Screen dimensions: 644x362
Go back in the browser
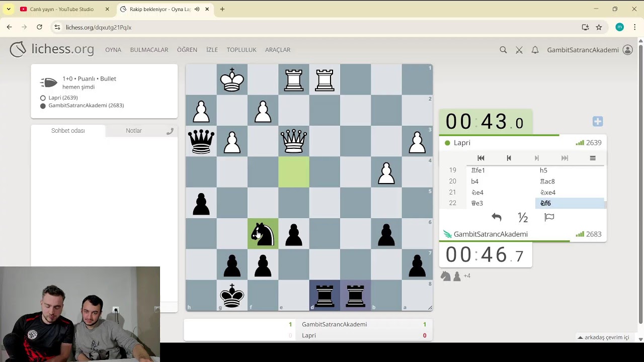pos(9,27)
